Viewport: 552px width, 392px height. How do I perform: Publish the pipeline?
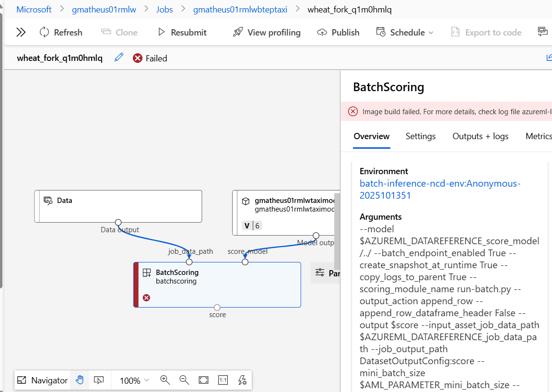point(338,33)
